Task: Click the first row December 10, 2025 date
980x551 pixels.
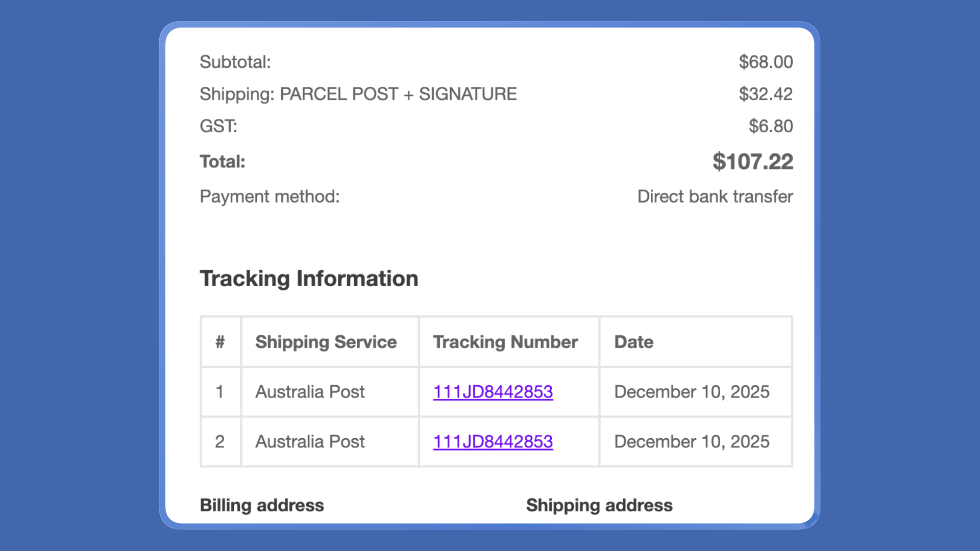Action: [x=692, y=392]
